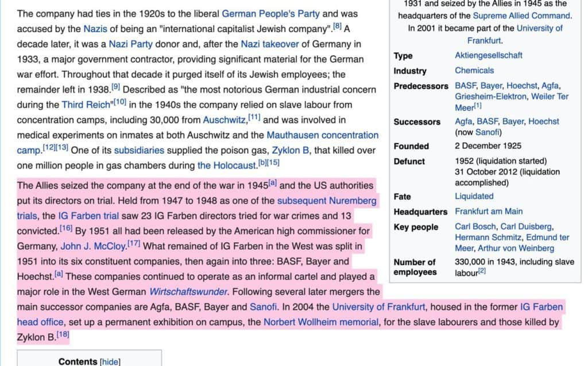
Task: Open the Holocaust link
Action: 226,165
